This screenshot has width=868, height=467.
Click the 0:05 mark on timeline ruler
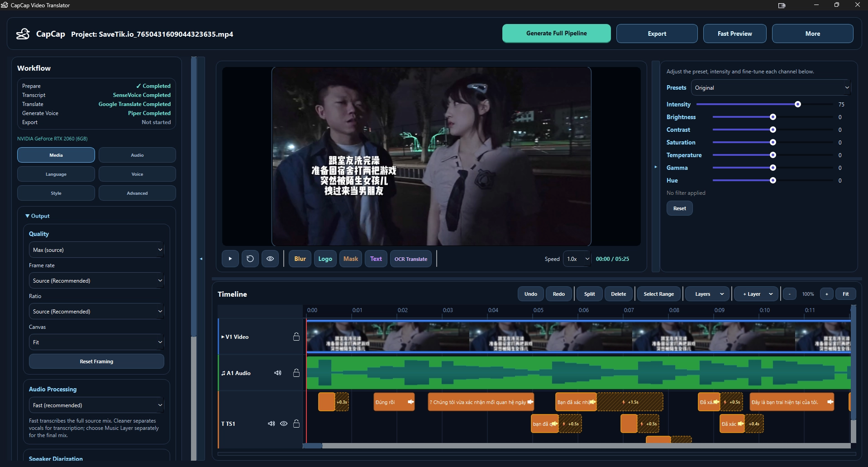[x=538, y=310]
